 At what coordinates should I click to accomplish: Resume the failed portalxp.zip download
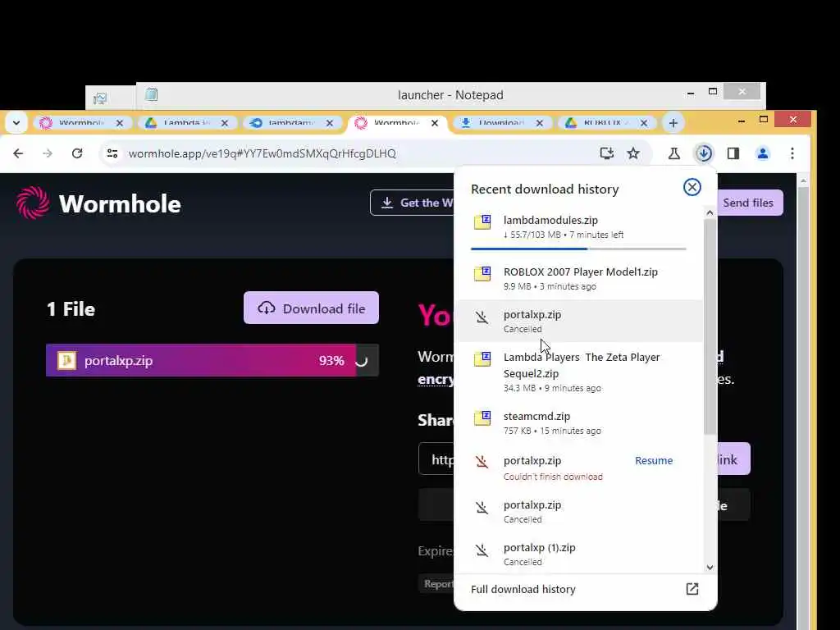(654, 460)
